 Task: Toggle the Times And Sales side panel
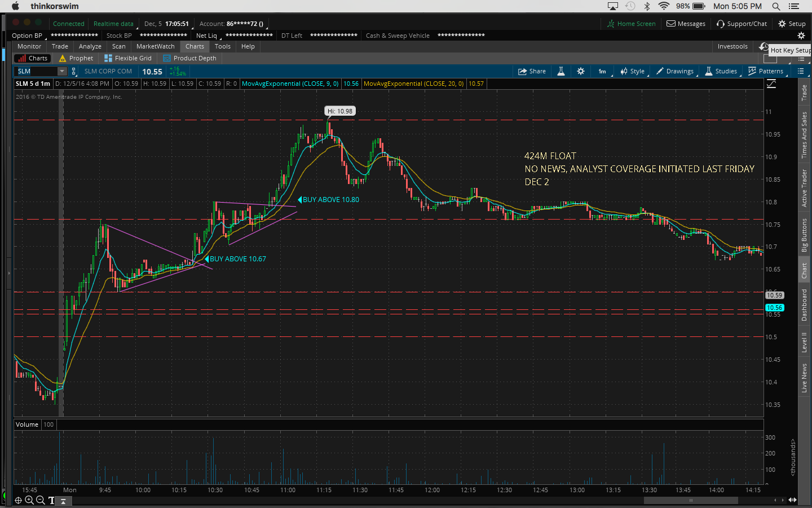[804, 134]
